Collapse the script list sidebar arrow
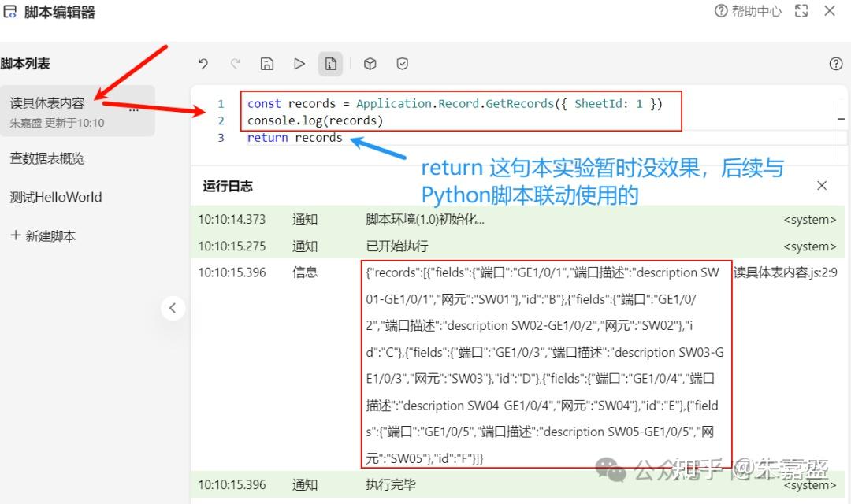Viewport: 851px width, 504px height. (x=173, y=308)
